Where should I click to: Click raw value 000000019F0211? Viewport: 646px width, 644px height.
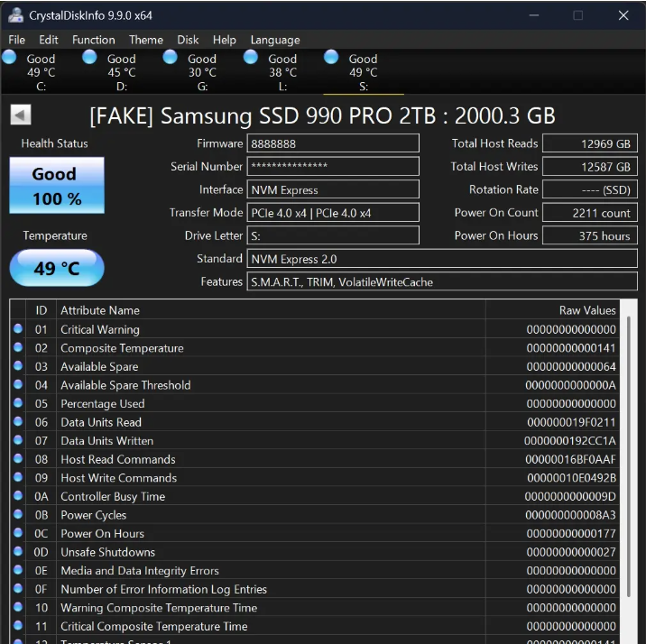pyautogui.click(x=571, y=422)
